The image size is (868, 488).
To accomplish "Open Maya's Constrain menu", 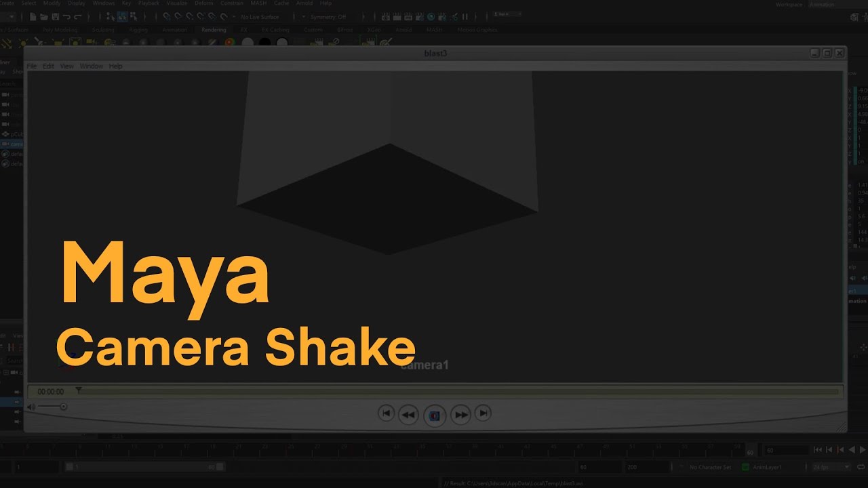I will pyautogui.click(x=232, y=3).
